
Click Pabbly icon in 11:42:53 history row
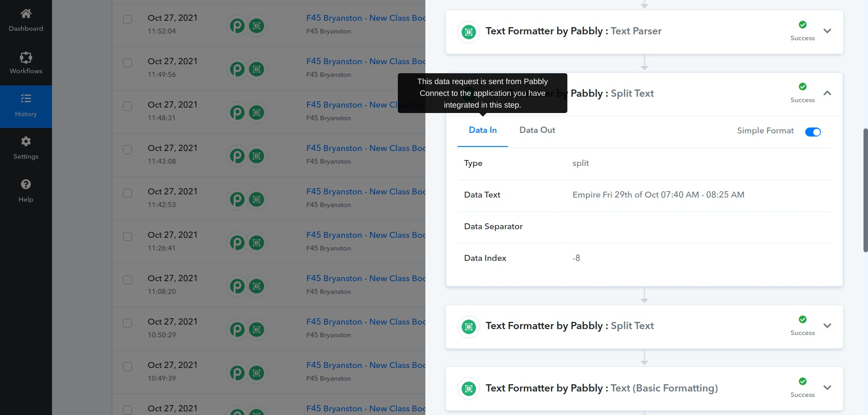pyautogui.click(x=237, y=199)
